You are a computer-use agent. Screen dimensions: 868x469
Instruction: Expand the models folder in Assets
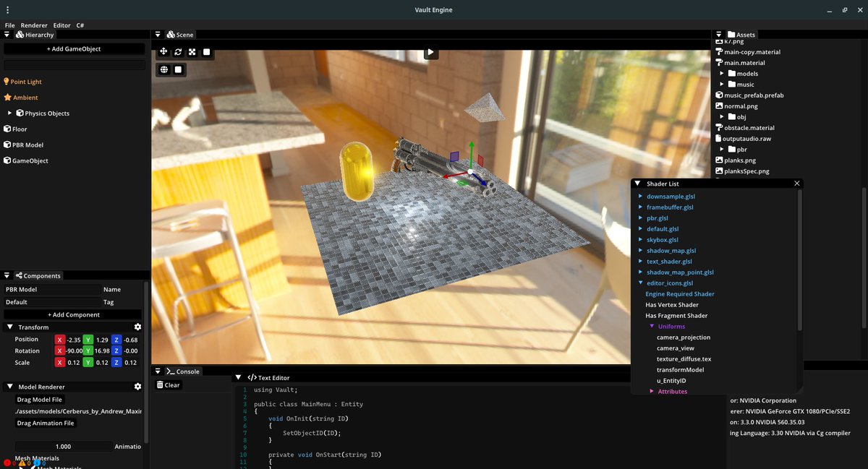point(722,74)
